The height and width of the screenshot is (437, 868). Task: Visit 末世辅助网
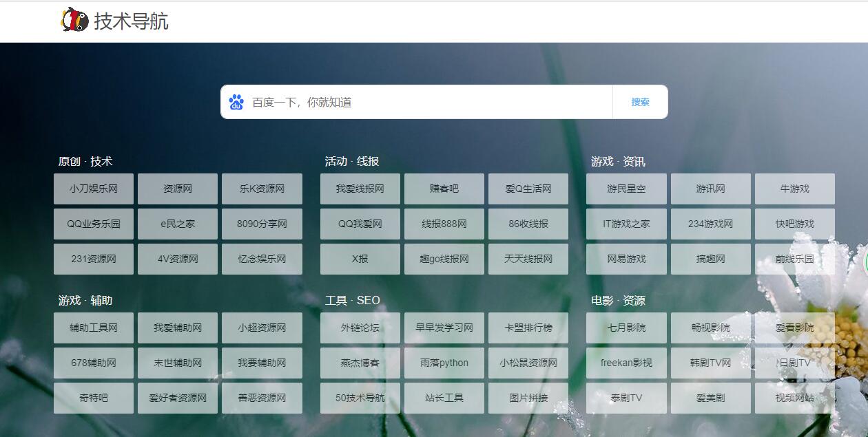pos(178,363)
